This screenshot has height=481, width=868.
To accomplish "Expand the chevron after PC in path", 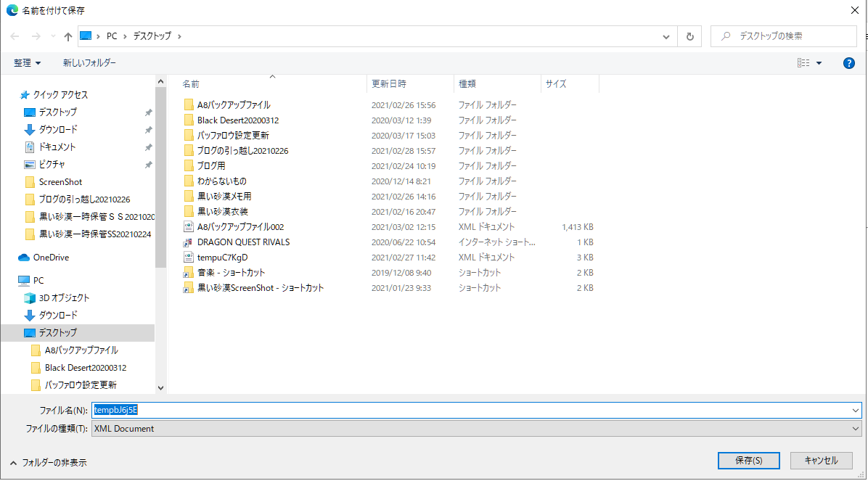I will tap(125, 36).
